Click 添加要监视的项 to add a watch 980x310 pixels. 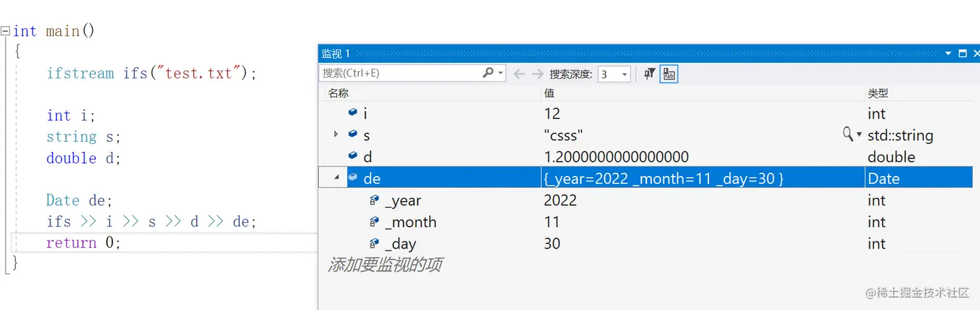[385, 264]
